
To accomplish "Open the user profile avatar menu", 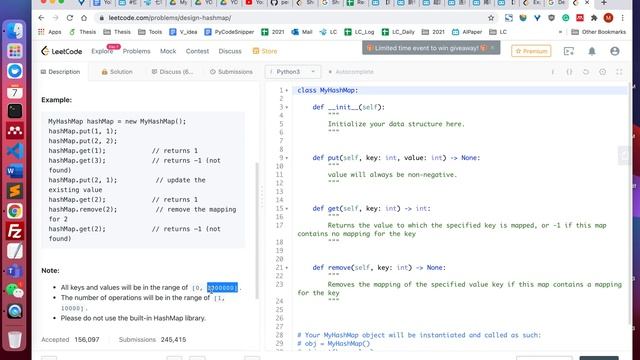I will (x=615, y=51).
